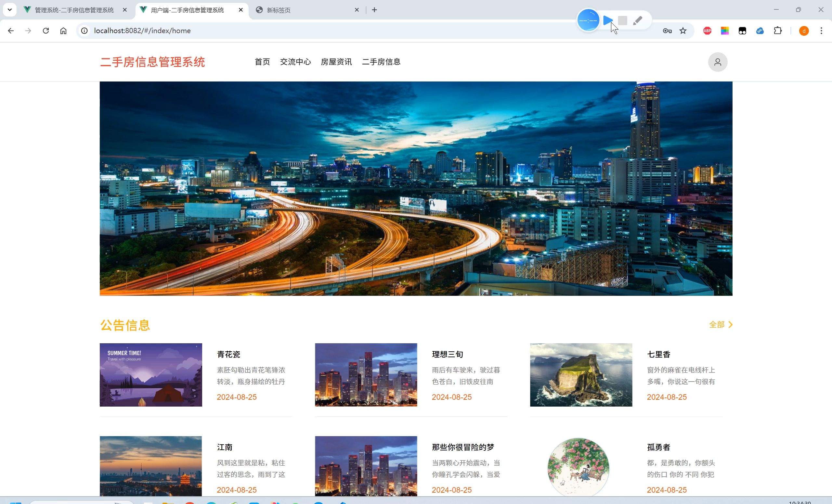The image size is (832, 504).
Task: Click the 2024-08-25 date under 七里香
Action: [x=667, y=397]
